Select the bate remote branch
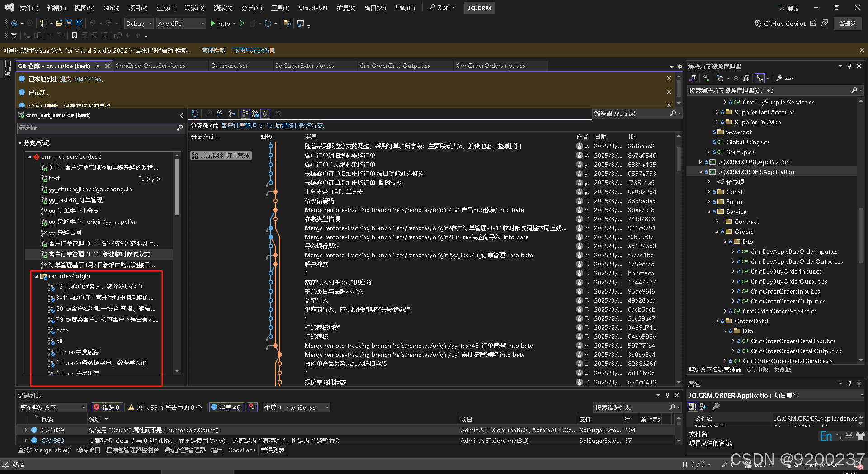Viewport: 868px width, 474px height. click(62, 330)
